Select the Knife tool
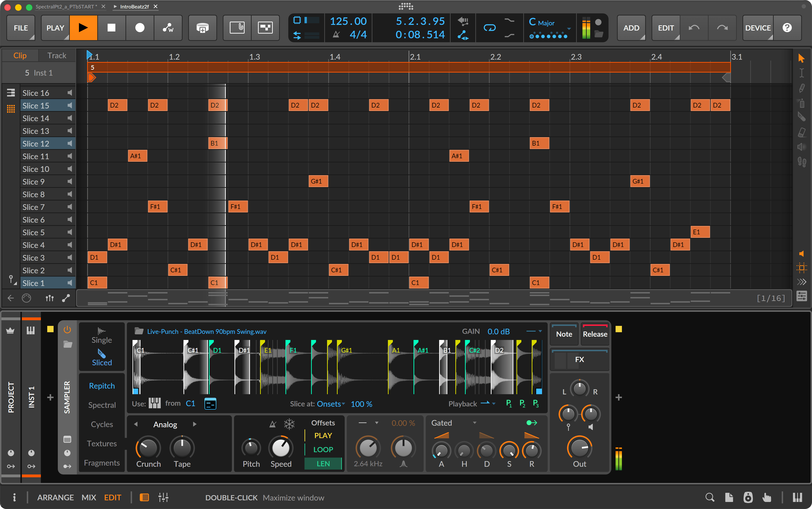 pyautogui.click(x=802, y=117)
